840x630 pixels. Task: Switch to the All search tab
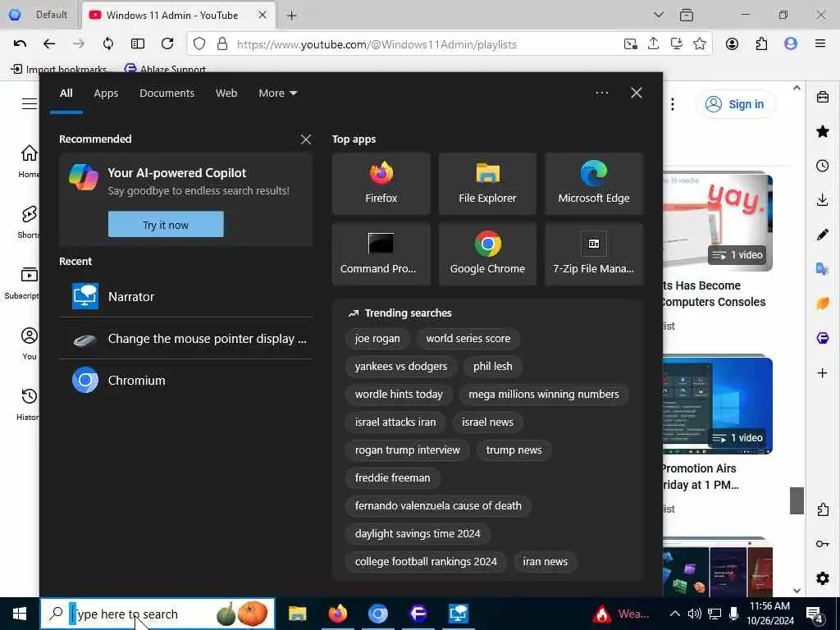click(x=66, y=94)
